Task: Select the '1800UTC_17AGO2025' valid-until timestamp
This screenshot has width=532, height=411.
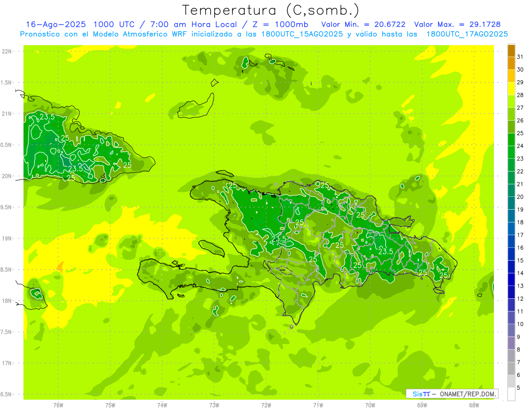Action: coord(467,34)
